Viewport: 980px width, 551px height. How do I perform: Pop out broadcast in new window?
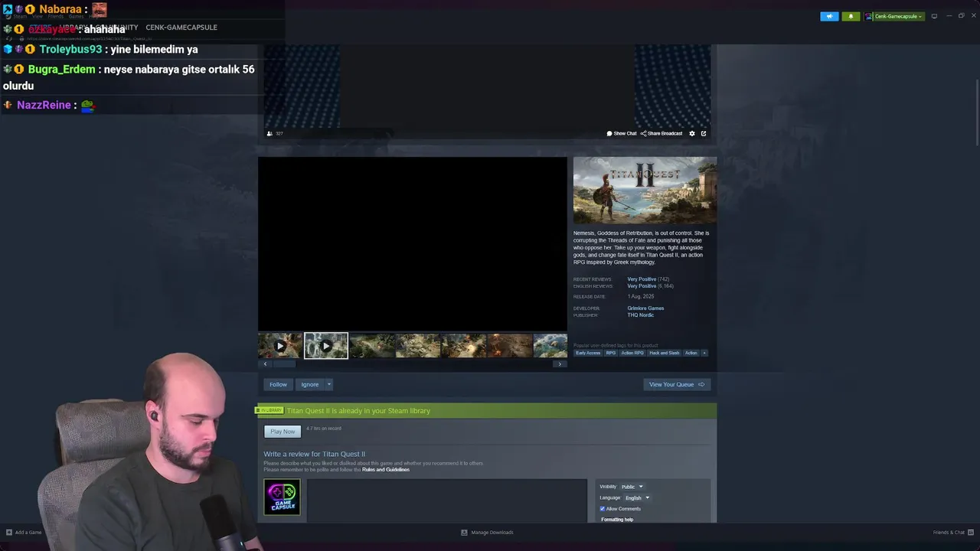tap(704, 133)
